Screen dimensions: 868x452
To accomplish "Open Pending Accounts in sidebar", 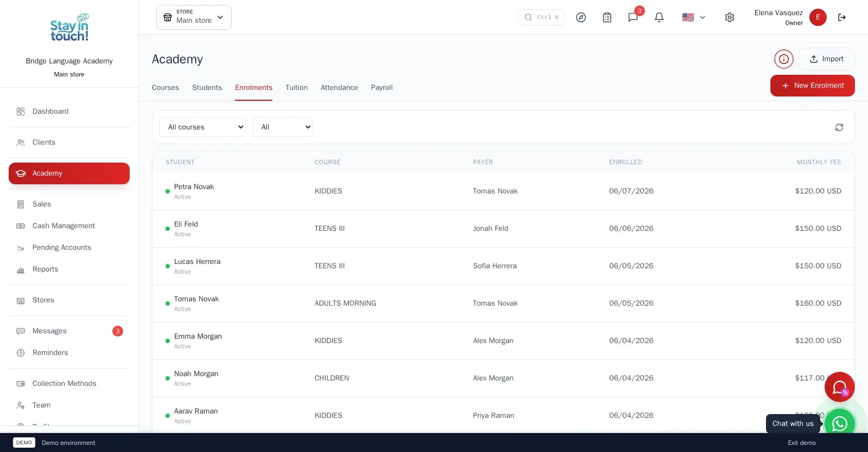I will (69, 248).
